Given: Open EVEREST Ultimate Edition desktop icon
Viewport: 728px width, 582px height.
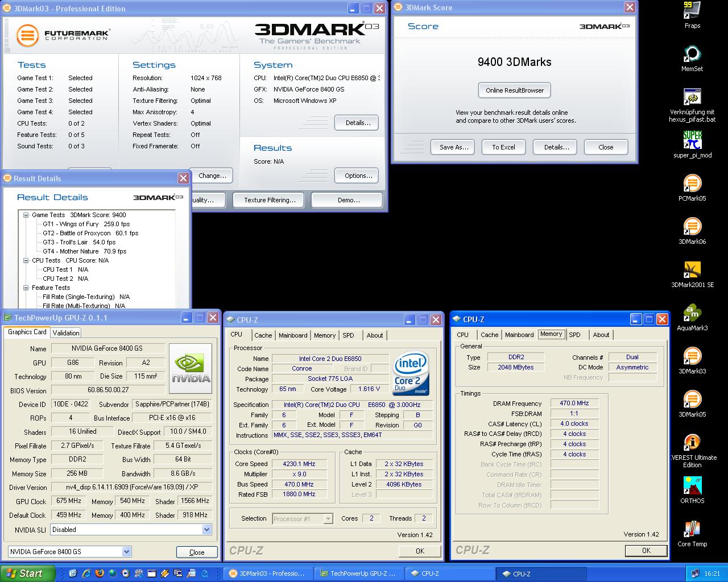Looking at the screenshot, I should pos(692,451).
